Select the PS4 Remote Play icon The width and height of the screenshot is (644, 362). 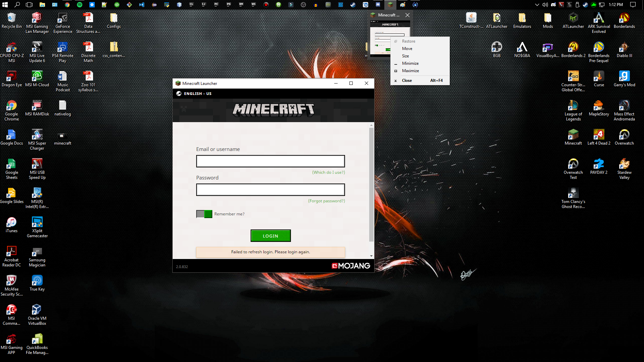pos(63,52)
